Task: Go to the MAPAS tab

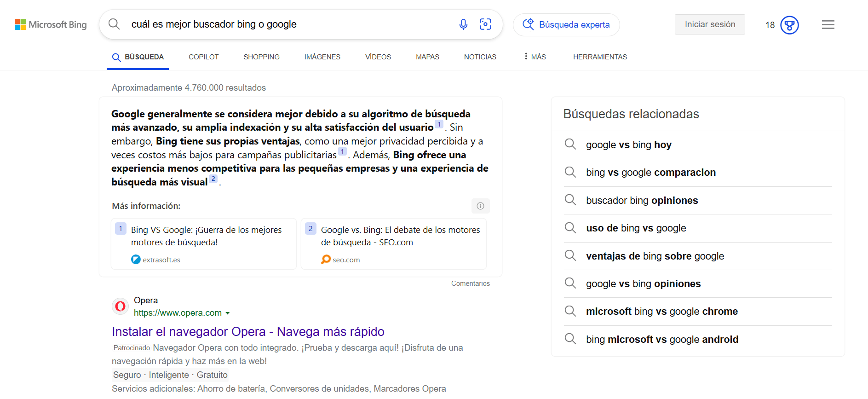Action: (x=427, y=57)
